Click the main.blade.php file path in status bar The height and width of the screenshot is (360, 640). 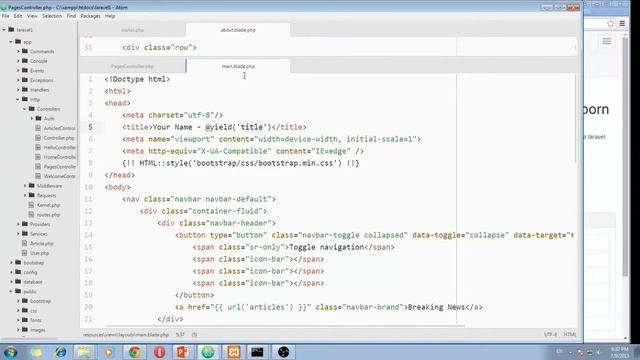(x=126, y=335)
